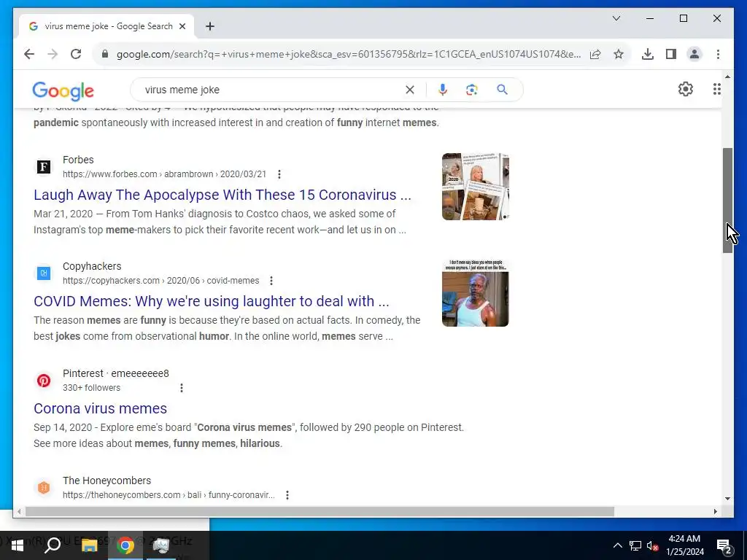The height and width of the screenshot is (560, 747).
Task: Click the Pinterest favicon
Action: click(x=44, y=381)
